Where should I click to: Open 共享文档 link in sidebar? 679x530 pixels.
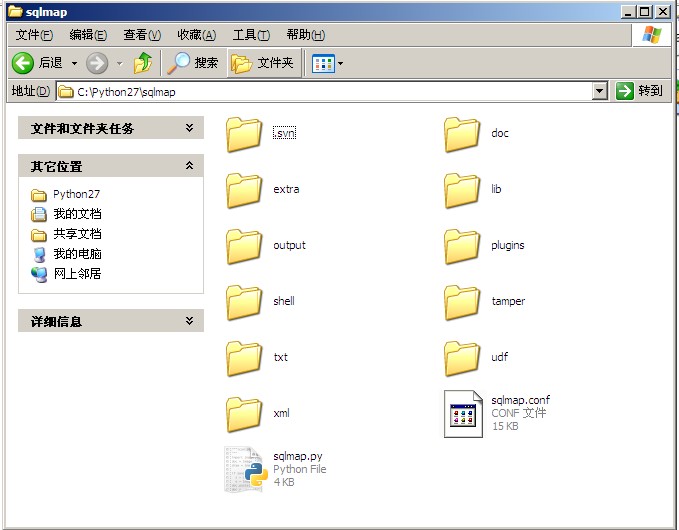pyautogui.click(x=77, y=234)
